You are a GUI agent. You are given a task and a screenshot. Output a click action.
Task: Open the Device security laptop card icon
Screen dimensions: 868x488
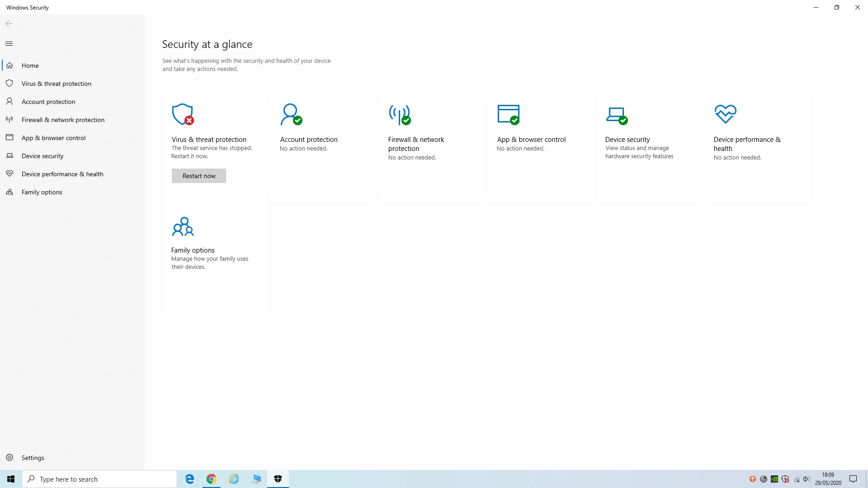coord(617,116)
